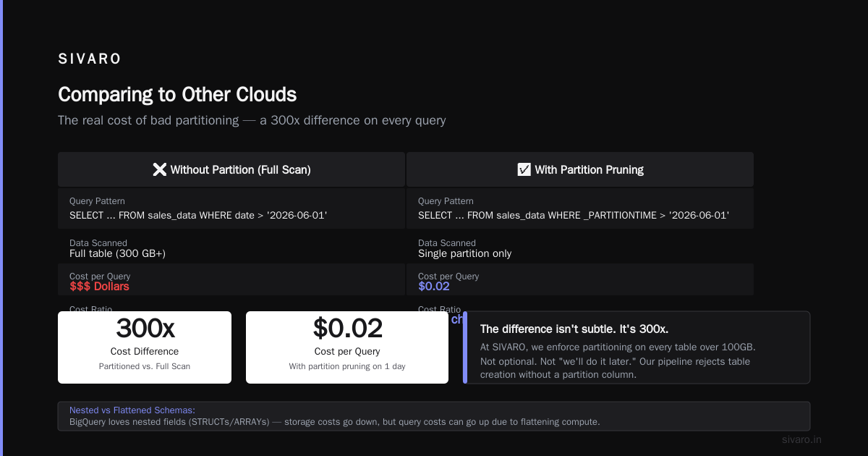Select the 'With Partition Pruning' header

point(580,169)
